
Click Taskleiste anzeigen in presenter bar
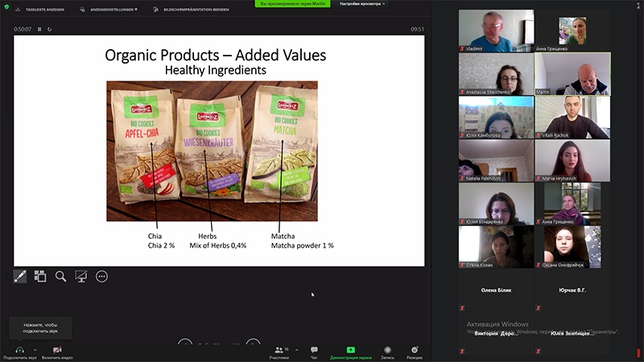pyautogui.click(x=40, y=10)
